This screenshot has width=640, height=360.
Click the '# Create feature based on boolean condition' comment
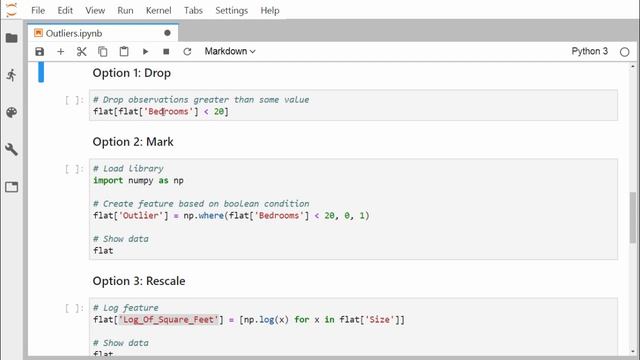point(201,204)
